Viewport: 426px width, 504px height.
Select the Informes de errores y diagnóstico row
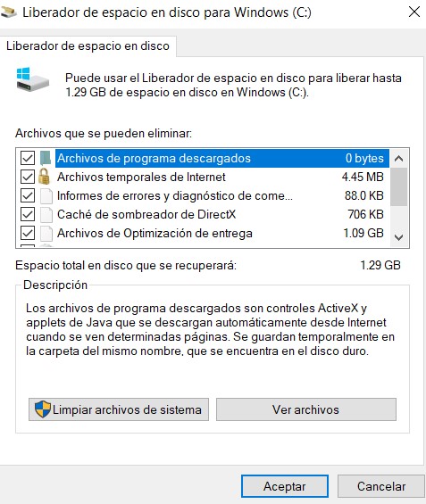[x=222, y=195]
